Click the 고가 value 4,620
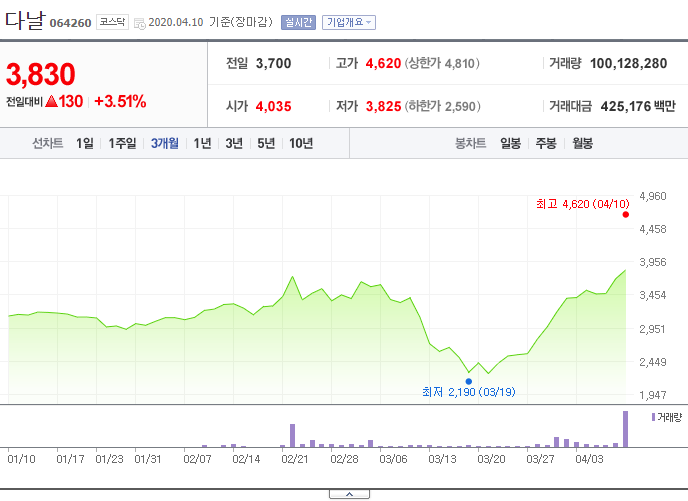This screenshot has height=501, width=688. coord(383,64)
